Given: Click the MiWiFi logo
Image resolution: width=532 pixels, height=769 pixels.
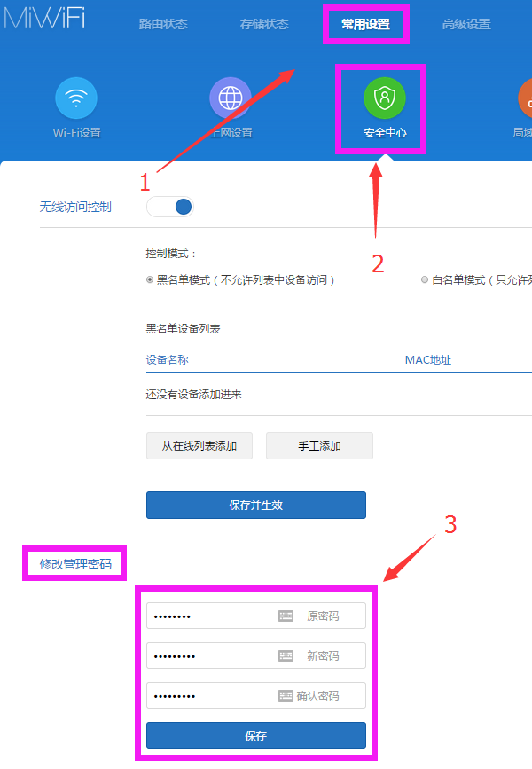Looking at the screenshot, I should click(x=43, y=20).
